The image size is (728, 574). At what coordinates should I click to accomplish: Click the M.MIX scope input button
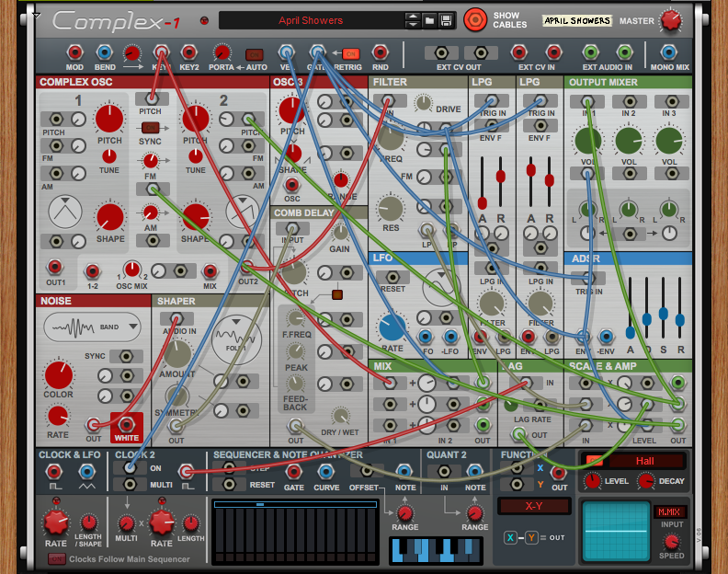668,511
